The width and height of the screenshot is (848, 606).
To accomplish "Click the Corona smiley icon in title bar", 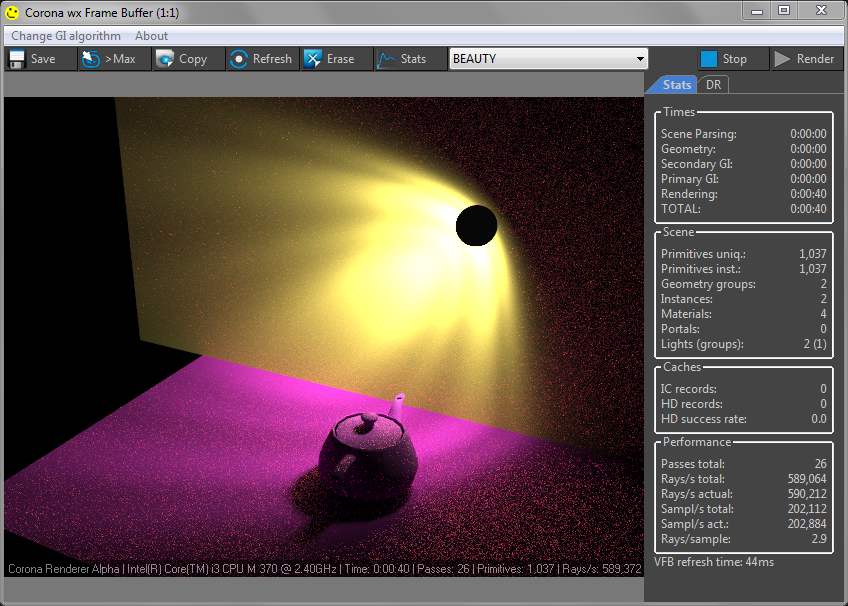I will [x=12, y=12].
